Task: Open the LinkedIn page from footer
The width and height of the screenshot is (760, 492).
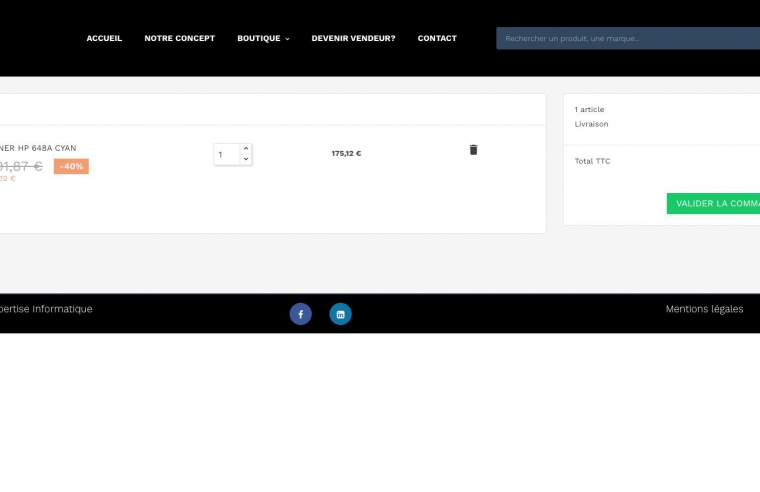Action: pyautogui.click(x=340, y=314)
